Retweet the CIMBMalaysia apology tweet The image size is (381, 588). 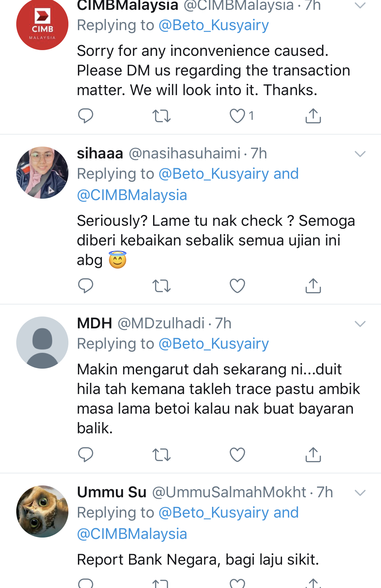(161, 116)
